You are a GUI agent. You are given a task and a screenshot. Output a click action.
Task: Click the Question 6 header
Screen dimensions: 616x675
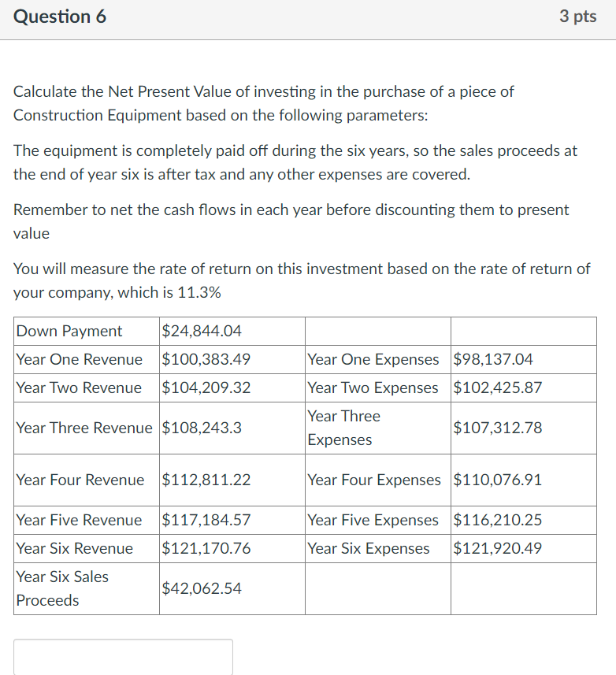59,16
